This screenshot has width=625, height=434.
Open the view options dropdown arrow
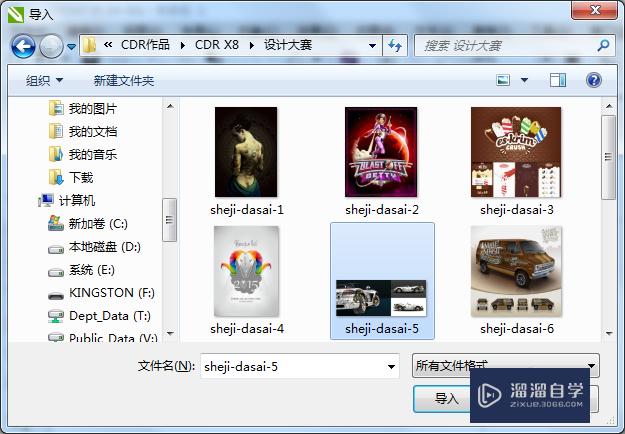pyautogui.click(x=525, y=80)
